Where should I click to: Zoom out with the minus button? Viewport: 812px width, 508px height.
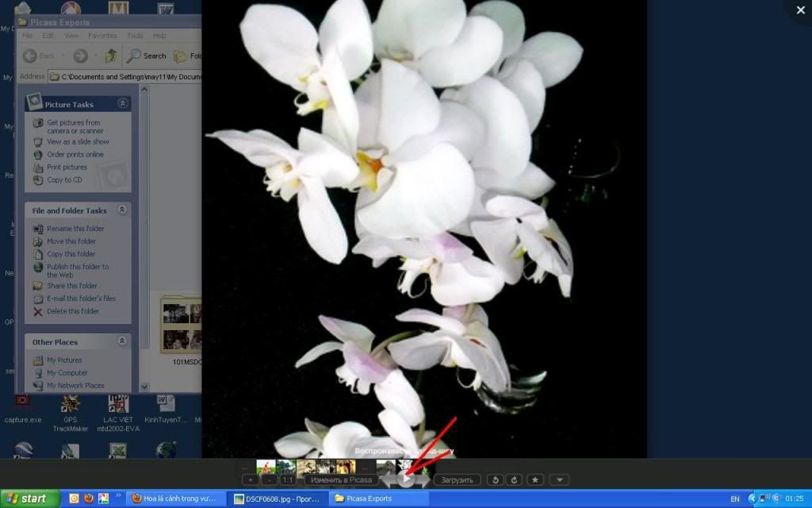[x=269, y=480]
